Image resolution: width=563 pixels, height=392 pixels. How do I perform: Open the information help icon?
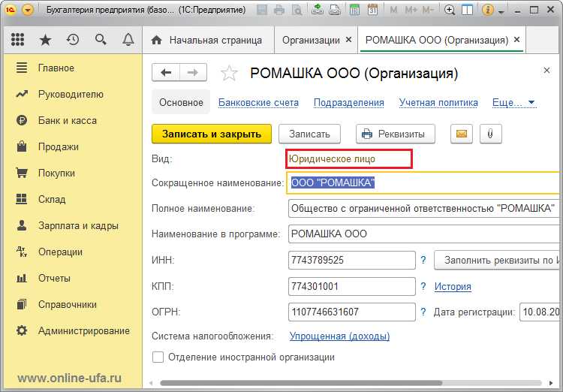tap(487, 10)
